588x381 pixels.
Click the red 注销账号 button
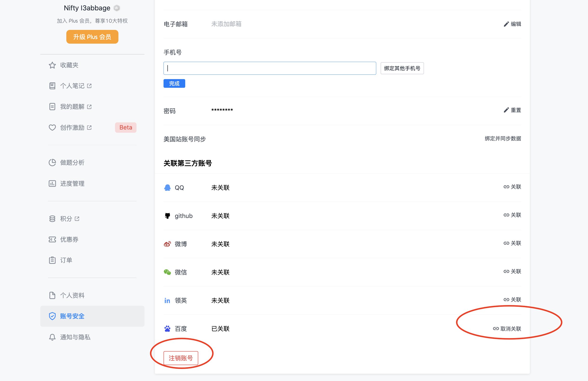pos(181,358)
